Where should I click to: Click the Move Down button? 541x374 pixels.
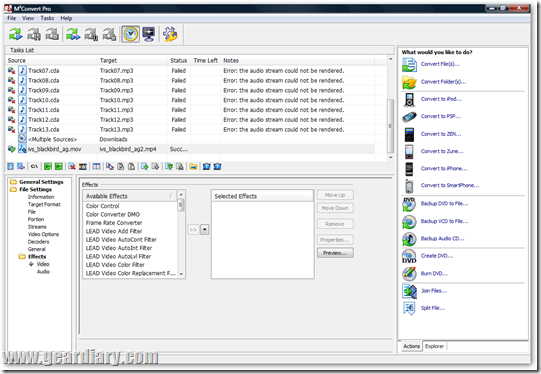(x=335, y=208)
